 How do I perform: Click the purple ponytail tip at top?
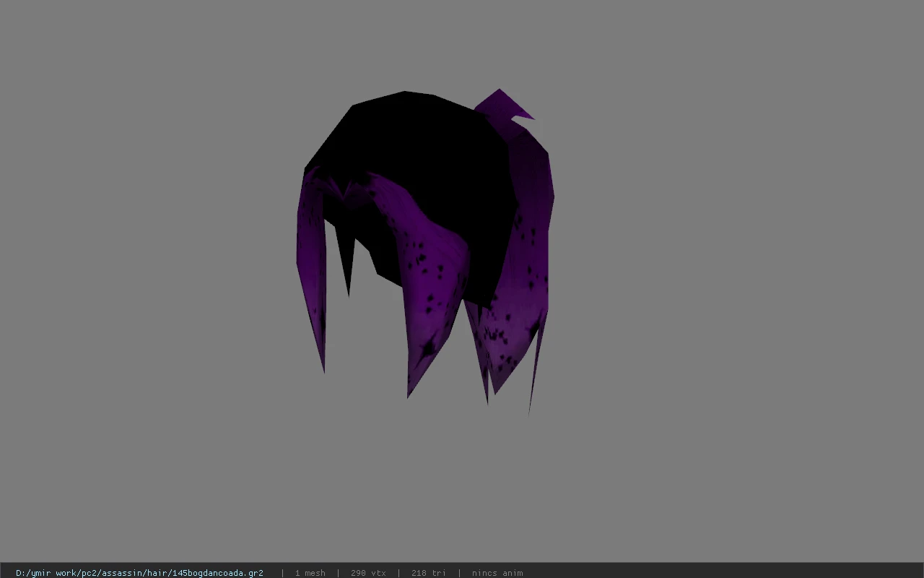[x=503, y=105]
